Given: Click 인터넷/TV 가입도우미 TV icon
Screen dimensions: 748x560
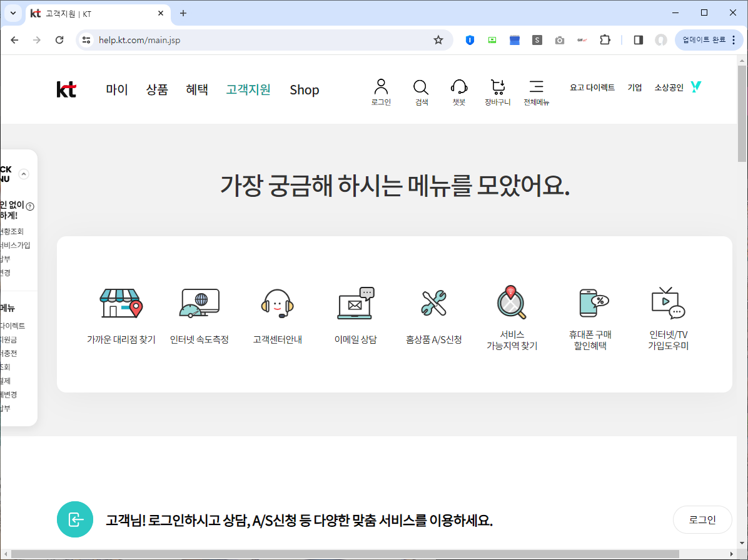Looking at the screenshot, I should [667, 303].
